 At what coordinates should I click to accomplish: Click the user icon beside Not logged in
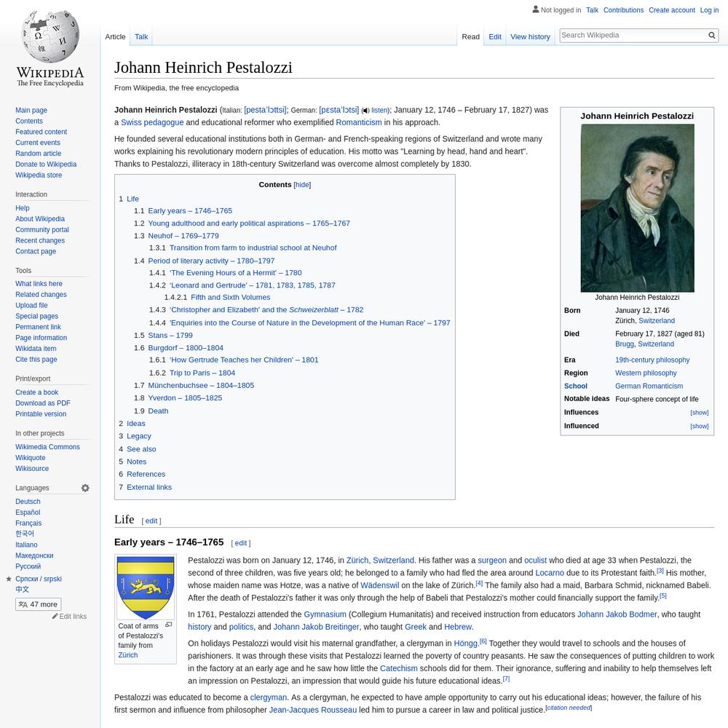point(536,9)
